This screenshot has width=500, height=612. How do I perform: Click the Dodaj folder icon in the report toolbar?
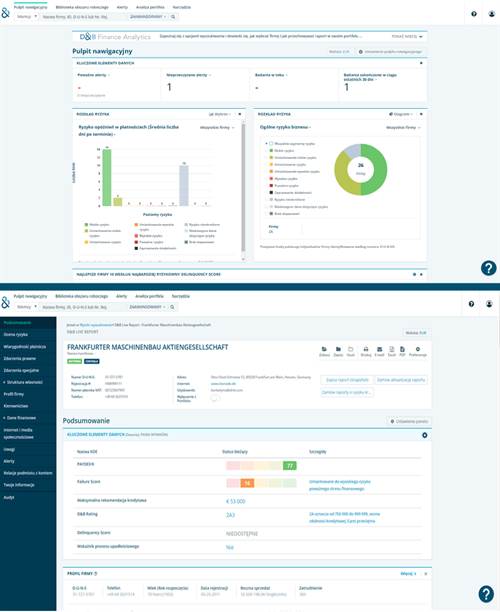324,351
